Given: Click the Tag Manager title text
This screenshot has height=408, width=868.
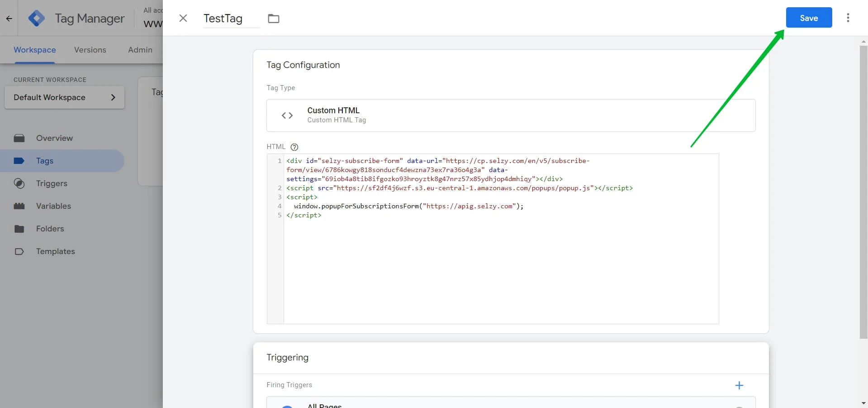Looking at the screenshot, I should pos(90,19).
